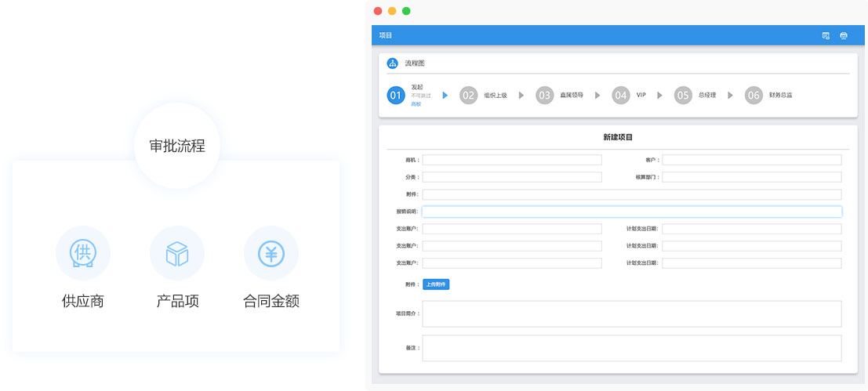Click the form settings icon beside print
The image size is (868, 391).
(826, 35)
